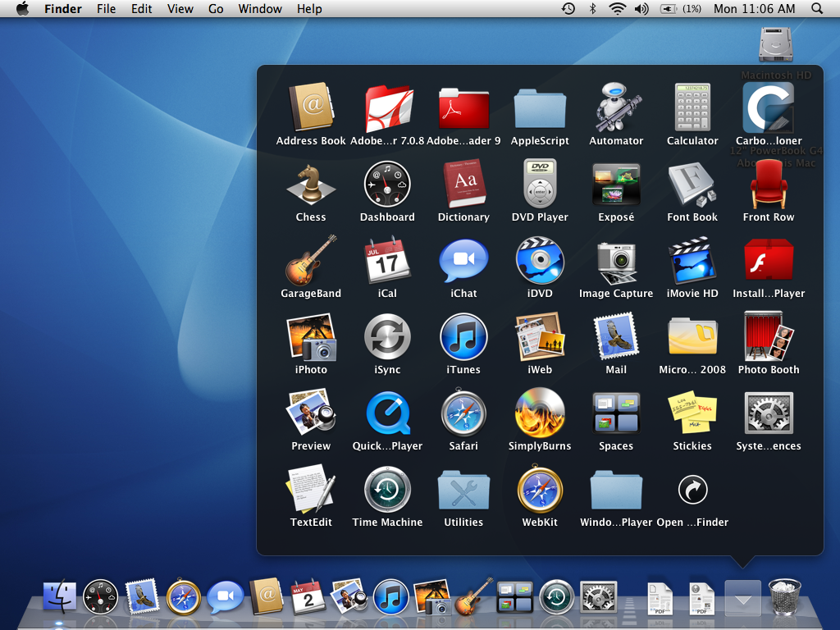The width and height of the screenshot is (840, 630).
Task: Open the Help menu
Action: pyautogui.click(x=309, y=8)
